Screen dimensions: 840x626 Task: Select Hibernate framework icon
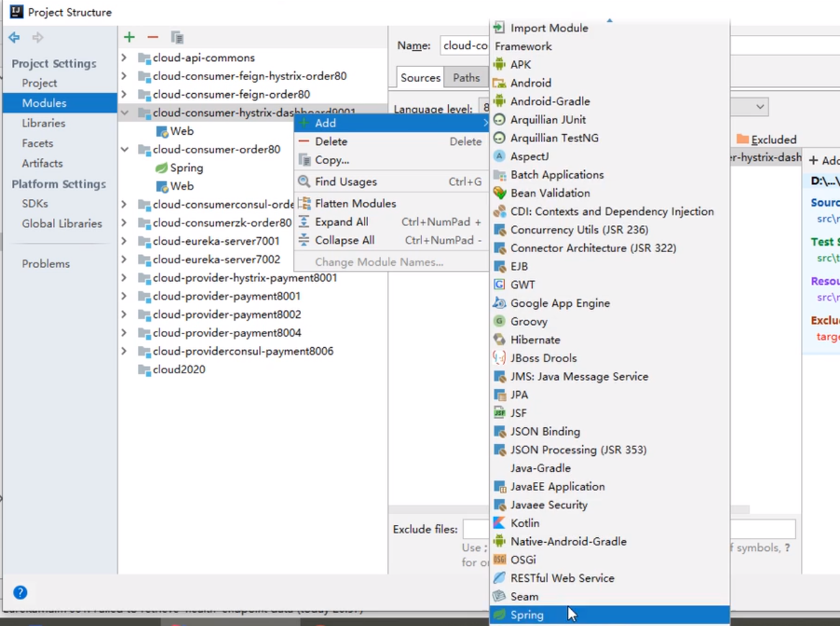tap(499, 340)
